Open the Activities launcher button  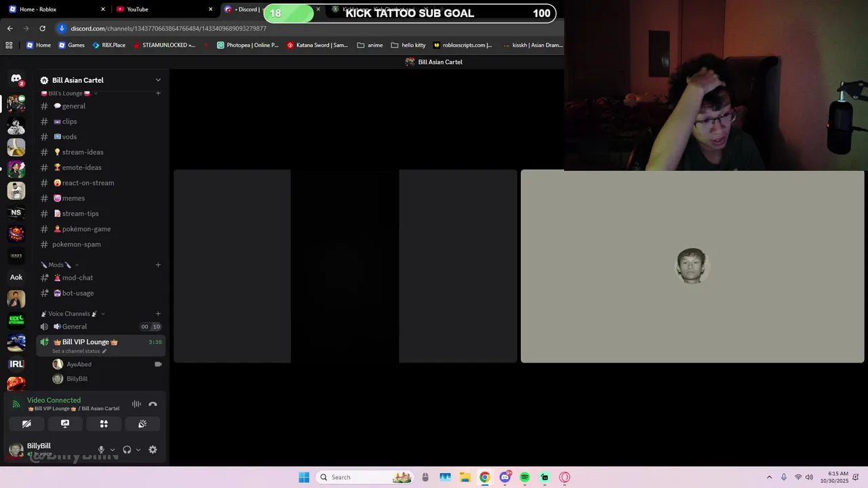click(104, 424)
